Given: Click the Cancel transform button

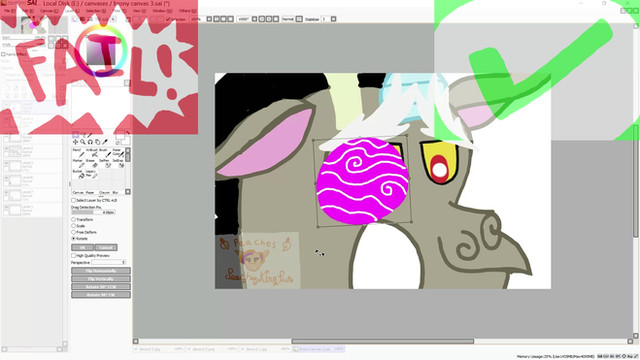Looking at the screenshot, I should tap(106, 247).
